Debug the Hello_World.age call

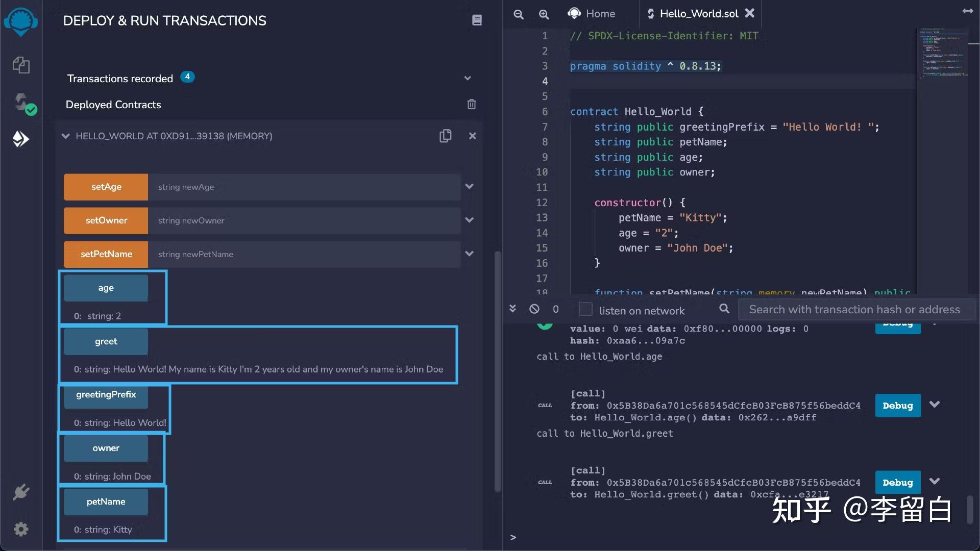coord(897,406)
